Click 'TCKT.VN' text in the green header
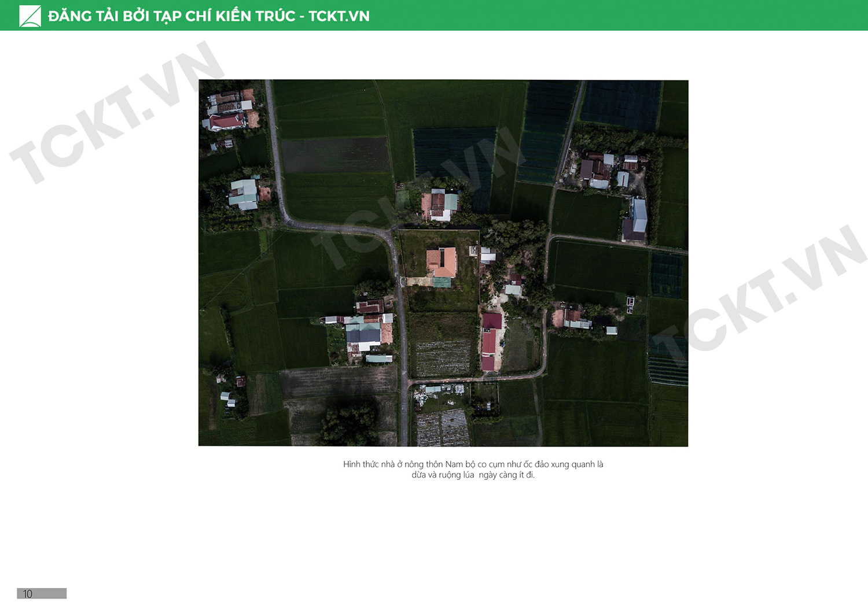 tap(339, 16)
